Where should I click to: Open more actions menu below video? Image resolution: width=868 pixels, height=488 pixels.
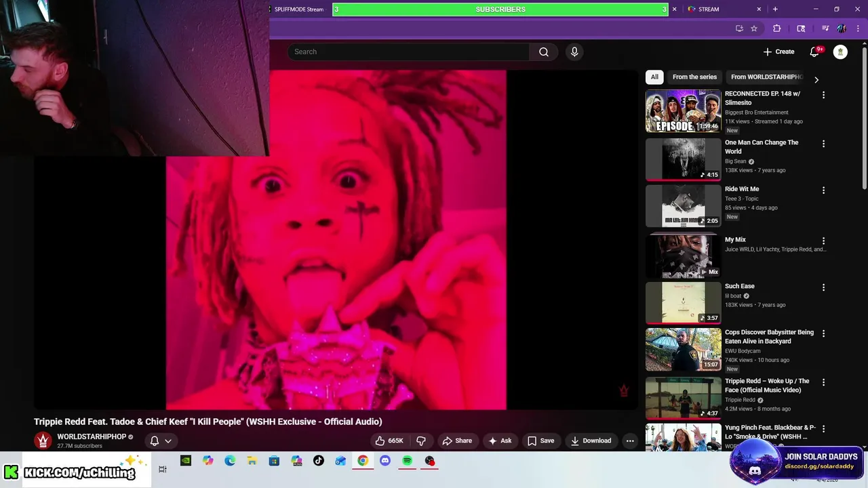tap(630, 441)
